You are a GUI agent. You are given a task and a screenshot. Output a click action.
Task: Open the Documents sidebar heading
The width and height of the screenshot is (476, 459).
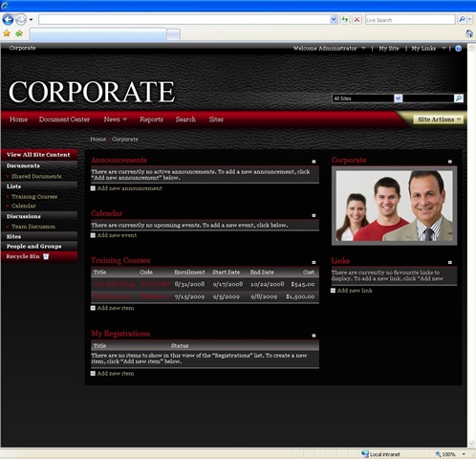click(23, 165)
